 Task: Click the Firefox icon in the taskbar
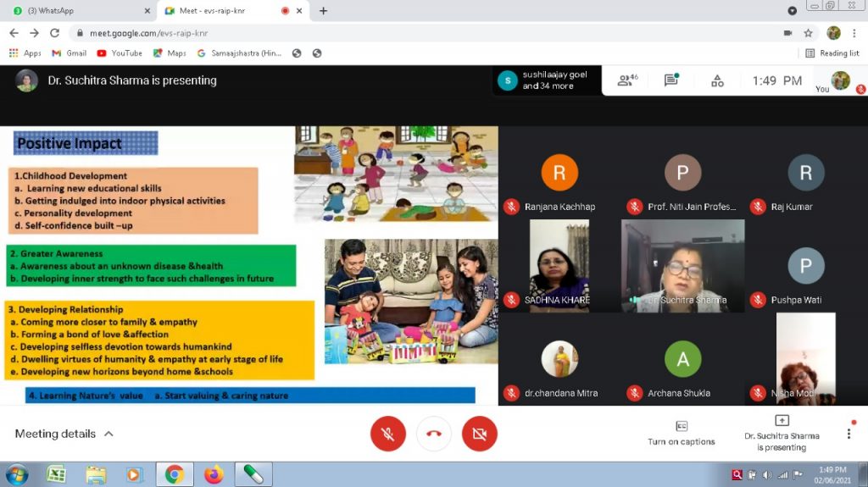(214, 474)
